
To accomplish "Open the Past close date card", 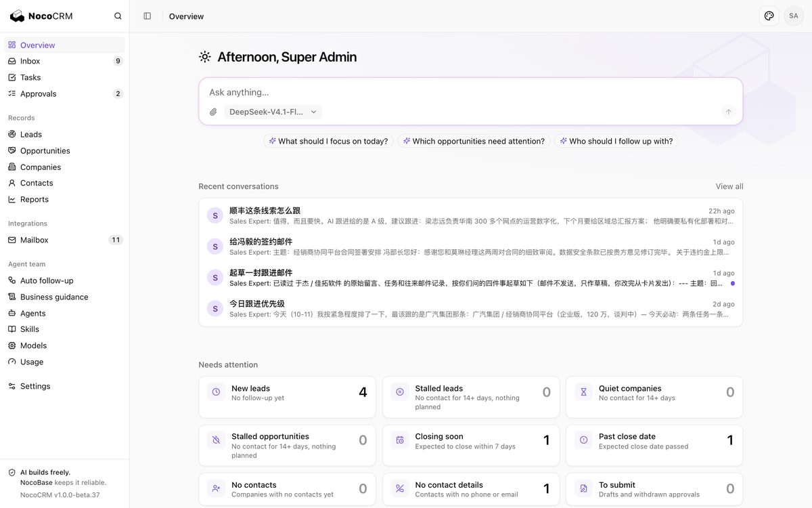I will (654, 446).
